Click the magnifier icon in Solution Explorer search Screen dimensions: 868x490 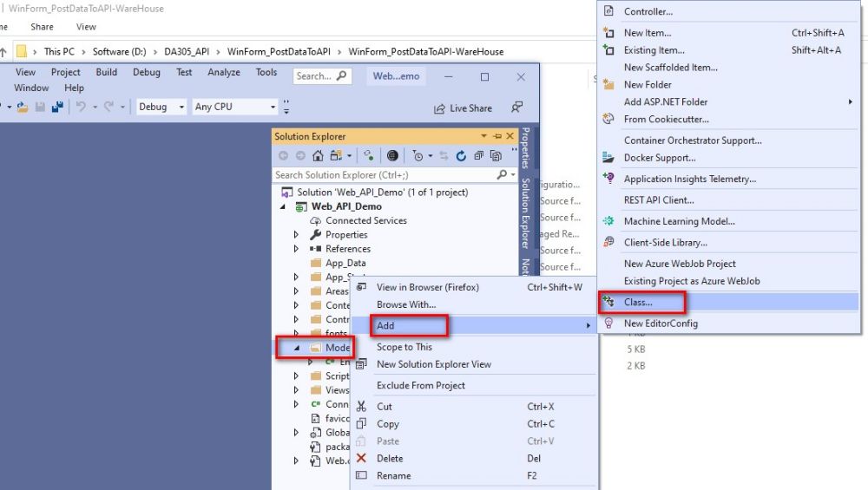502,175
